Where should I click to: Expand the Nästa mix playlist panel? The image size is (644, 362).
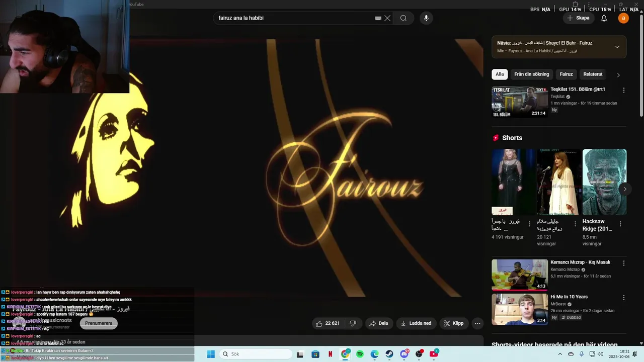[x=617, y=47]
